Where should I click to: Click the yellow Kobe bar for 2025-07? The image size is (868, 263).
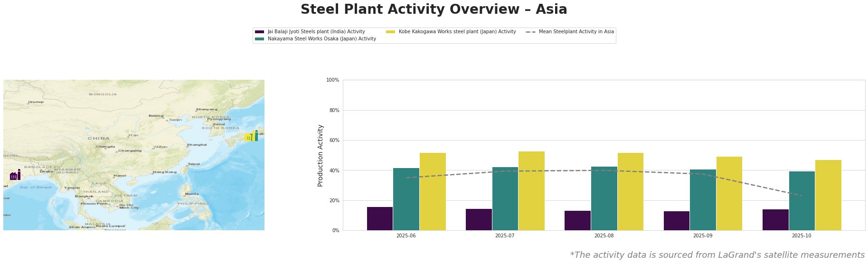pyautogui.click(x=531, y=191)
